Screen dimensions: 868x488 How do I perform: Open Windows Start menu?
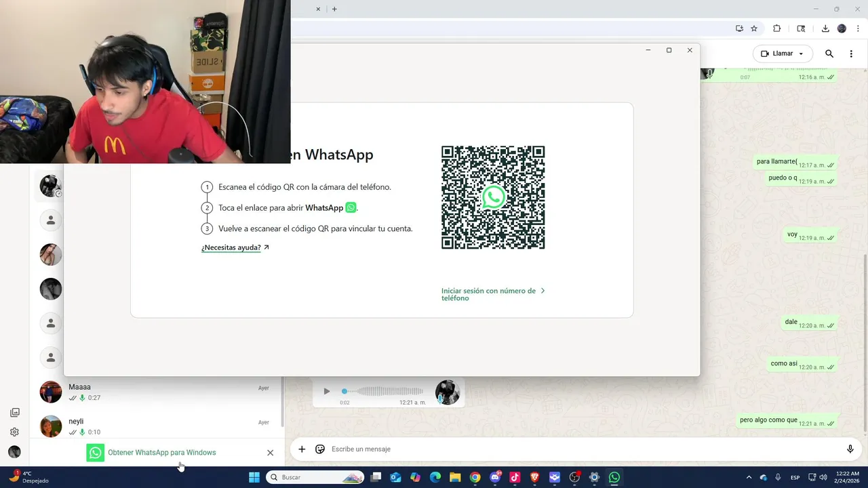[254, 477]
